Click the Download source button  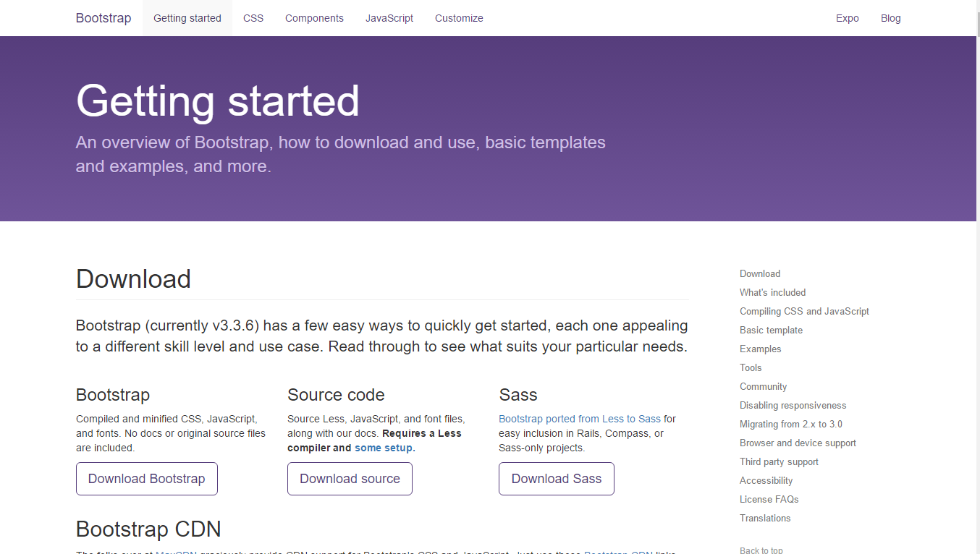click(x=350, y=478)
